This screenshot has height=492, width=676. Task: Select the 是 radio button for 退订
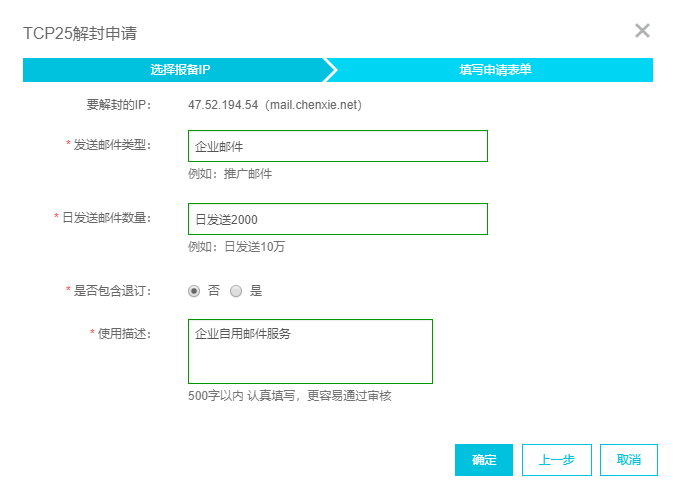(x=236, y=291)
